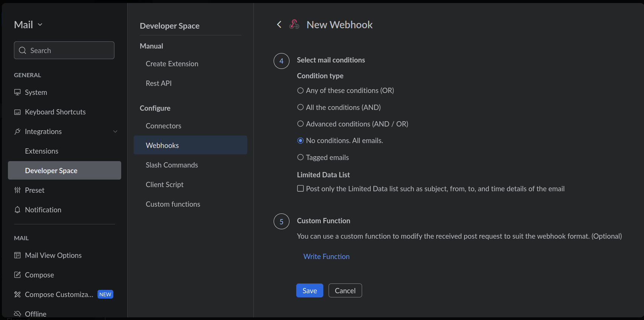Click the Limited Data List label
Viewport: 644px width, 320px height.
point(323,175)
